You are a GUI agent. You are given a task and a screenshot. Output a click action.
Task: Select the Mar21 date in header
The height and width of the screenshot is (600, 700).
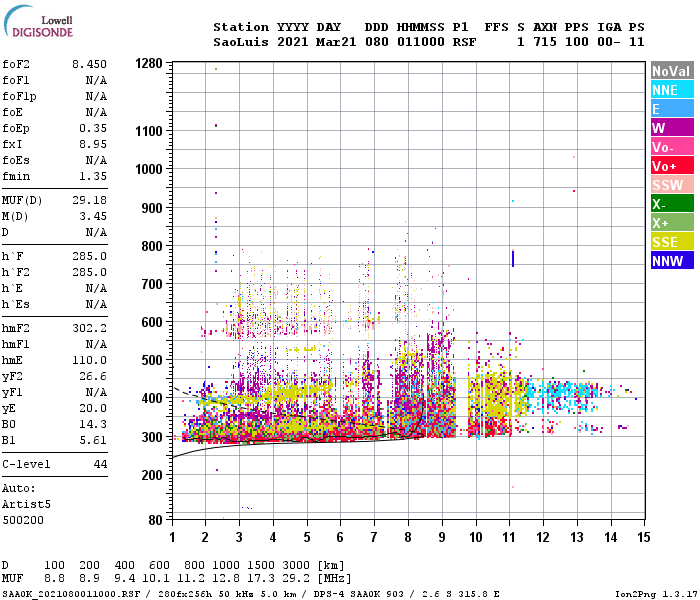point(336,42)
